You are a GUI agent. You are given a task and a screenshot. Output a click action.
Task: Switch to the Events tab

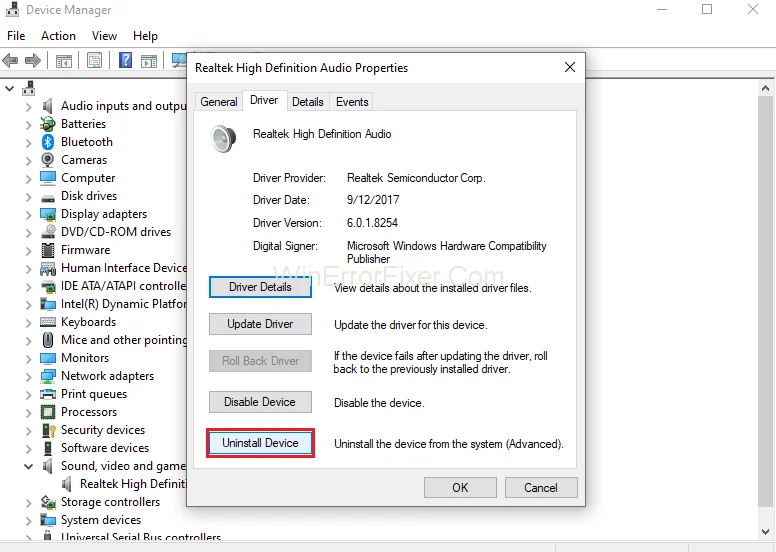[352, 101]
